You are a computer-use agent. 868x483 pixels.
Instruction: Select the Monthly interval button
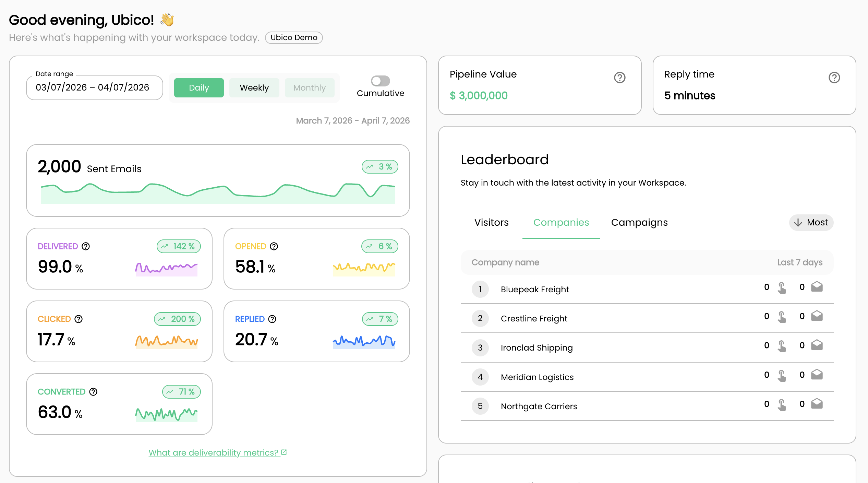(309, 88)
